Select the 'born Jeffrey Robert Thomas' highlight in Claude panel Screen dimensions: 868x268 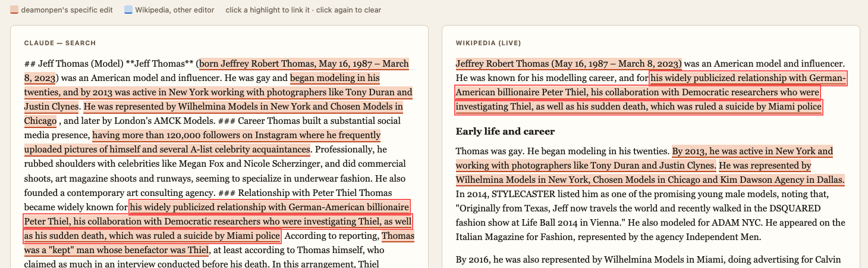point(304,64)
